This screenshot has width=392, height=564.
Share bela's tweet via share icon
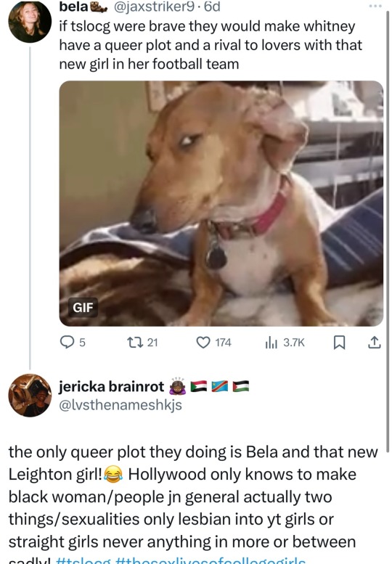[x=374, y=343]
